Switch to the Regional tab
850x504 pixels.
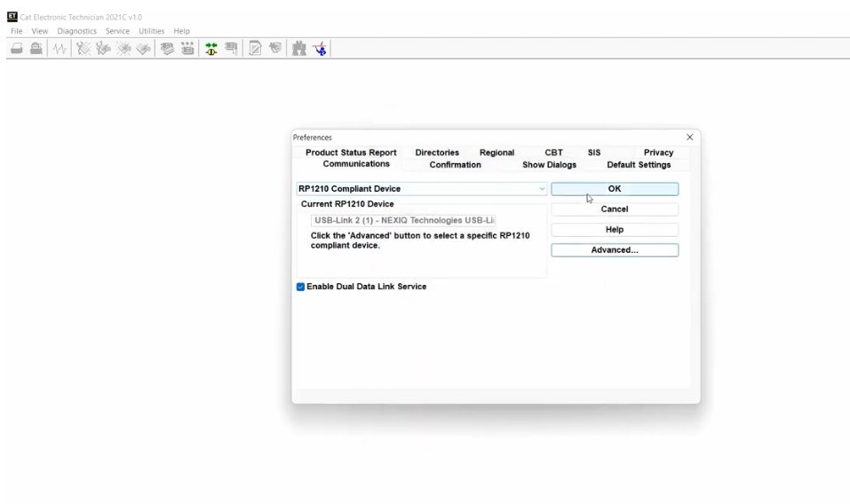click(496, 153)
